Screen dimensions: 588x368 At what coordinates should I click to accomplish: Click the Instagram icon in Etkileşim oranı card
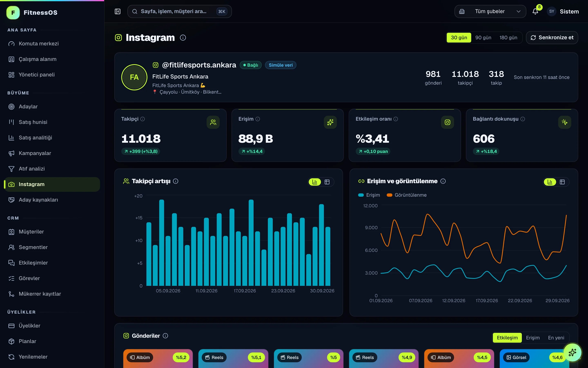448,122
